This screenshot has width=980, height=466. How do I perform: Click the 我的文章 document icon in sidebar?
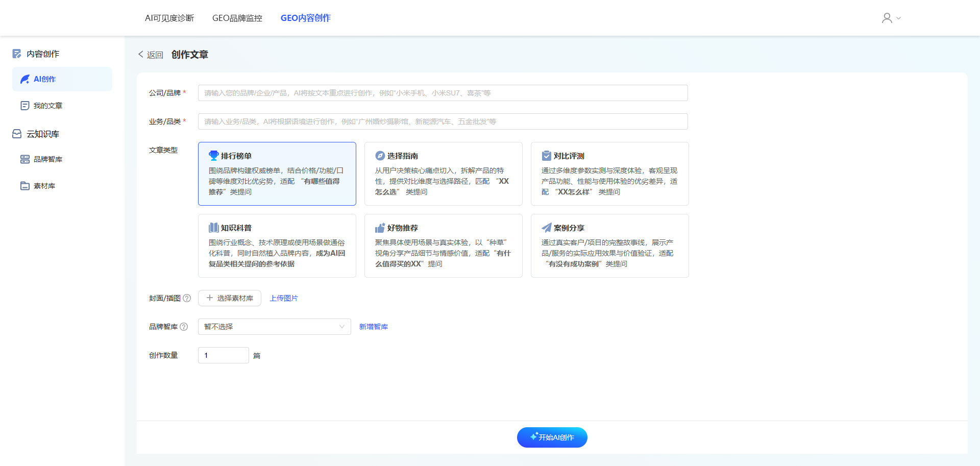tap(24, 106)
